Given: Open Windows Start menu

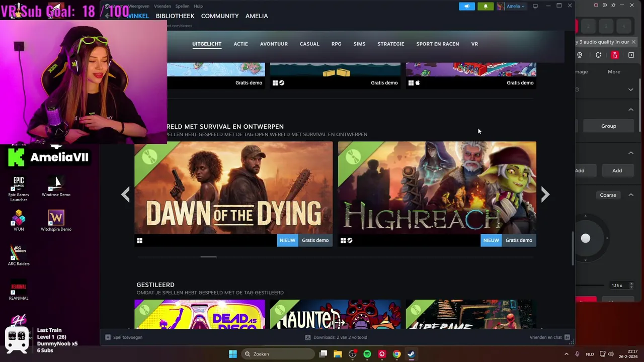Looking at the screenshot, I should click(x=233, y=354).
